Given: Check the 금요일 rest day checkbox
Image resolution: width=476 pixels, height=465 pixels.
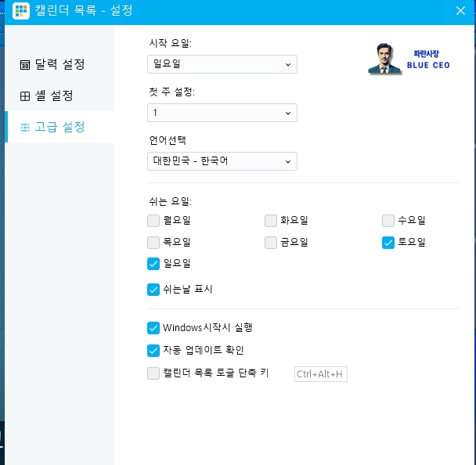Looking at the screenshot, I should tap(271, 243).
